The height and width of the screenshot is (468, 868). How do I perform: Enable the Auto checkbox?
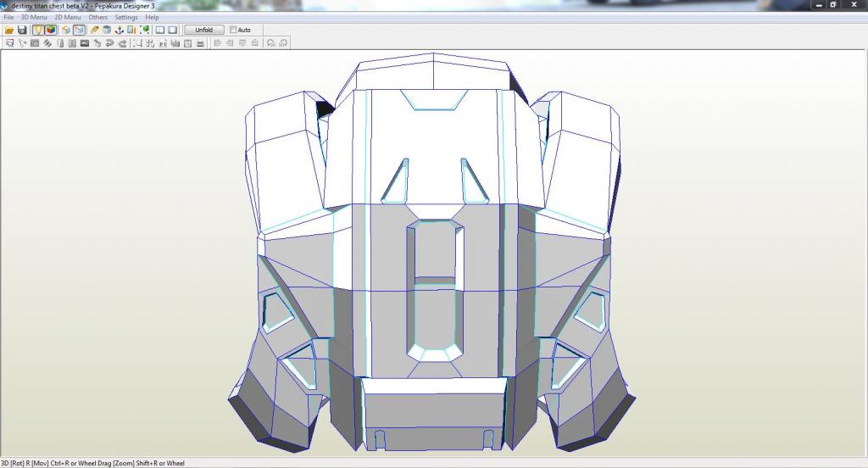tap(233, 30)
